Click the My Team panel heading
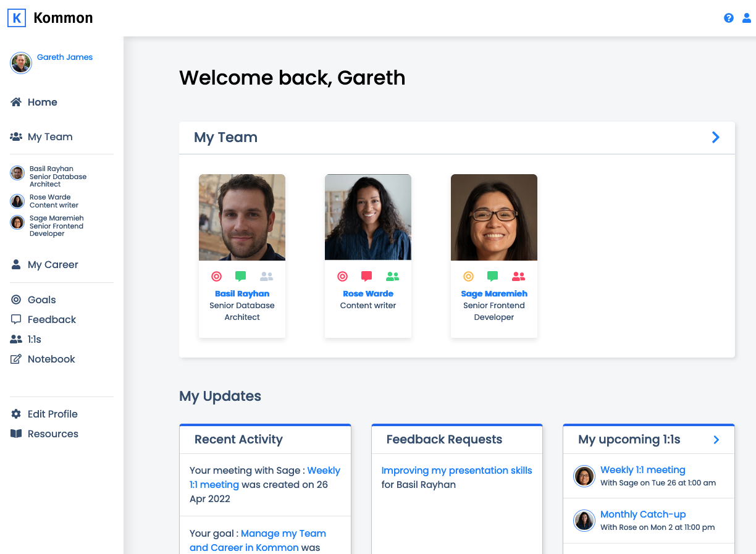Screen dimensions: 756x554 point(225,137)
